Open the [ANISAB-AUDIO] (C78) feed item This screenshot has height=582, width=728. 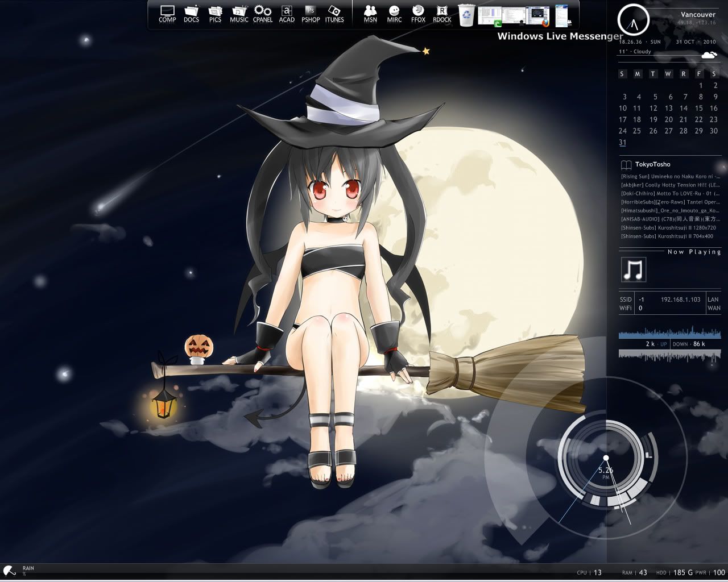[x=671, y=219]
